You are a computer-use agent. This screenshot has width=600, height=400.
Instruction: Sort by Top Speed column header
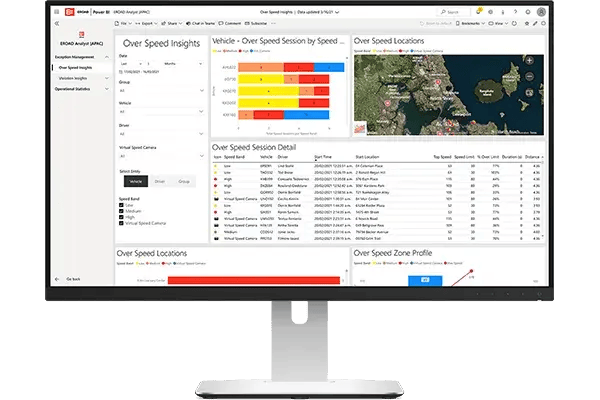pos(442,157)
